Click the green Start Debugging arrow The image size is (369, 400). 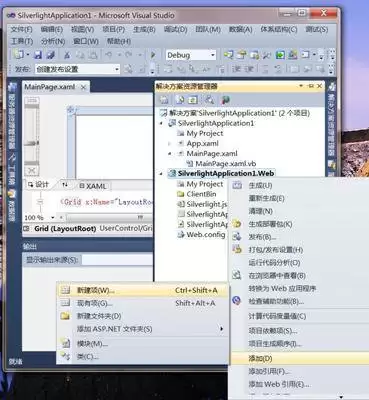pos(153,55)
